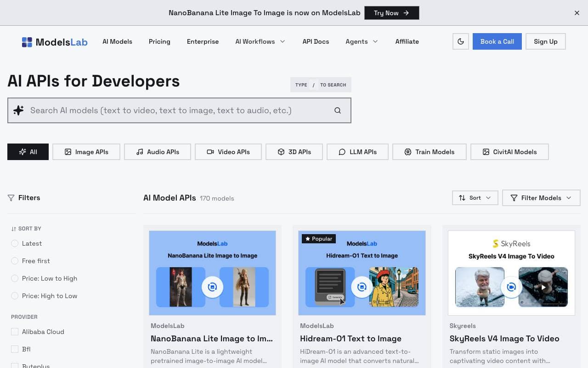Click the camera icon in Video APIs
588x368 pixels.
210,152
